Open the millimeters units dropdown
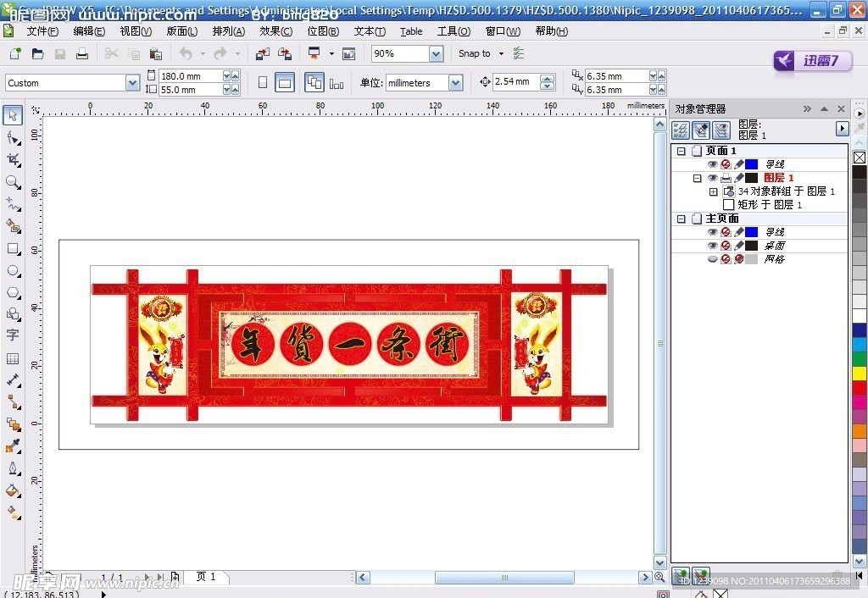The height and width of the screenshot is (598, 868). 455,83
